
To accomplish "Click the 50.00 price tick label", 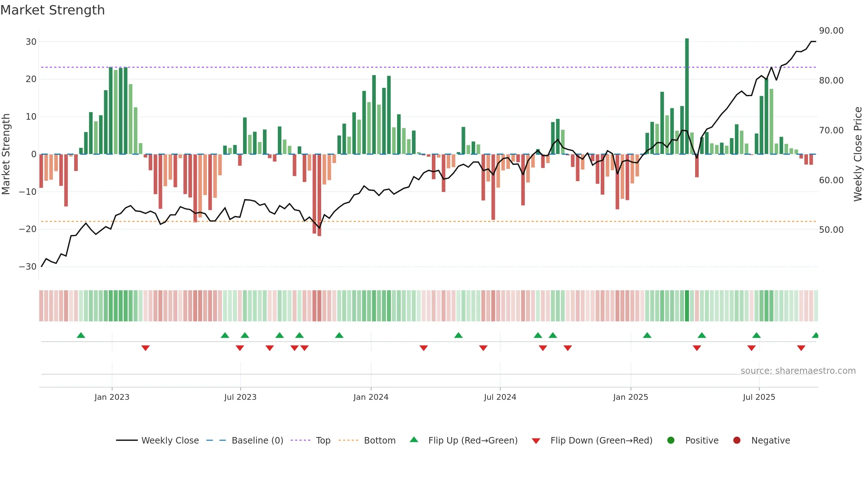I will pyautogui.click(x=831, y=230).
